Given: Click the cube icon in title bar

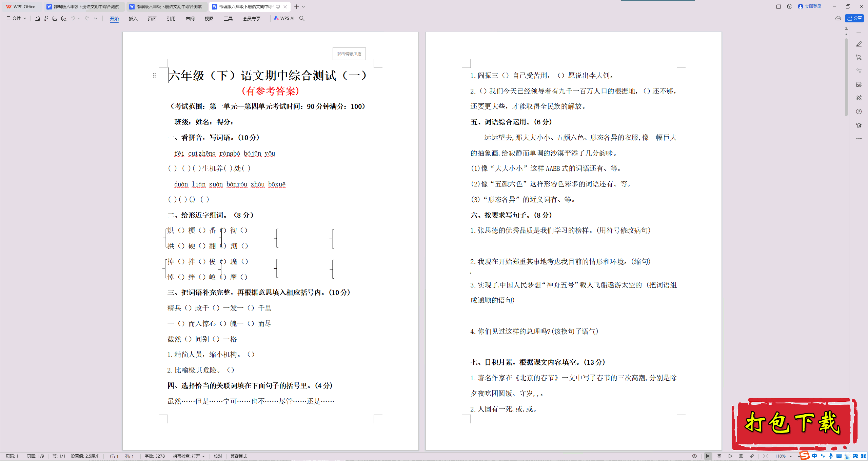Looking at the screenshot, I should pyautogui.click(x=790, y=6).
